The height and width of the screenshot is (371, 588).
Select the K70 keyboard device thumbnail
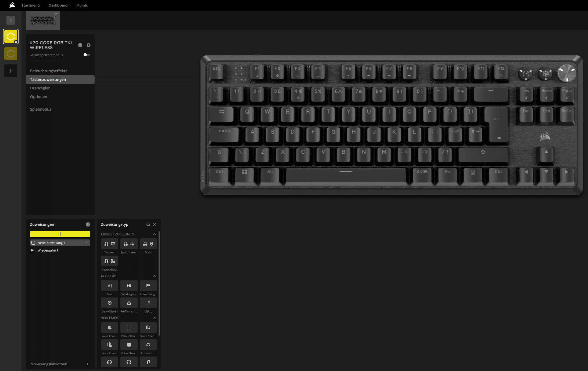click(x=43, y=20)
